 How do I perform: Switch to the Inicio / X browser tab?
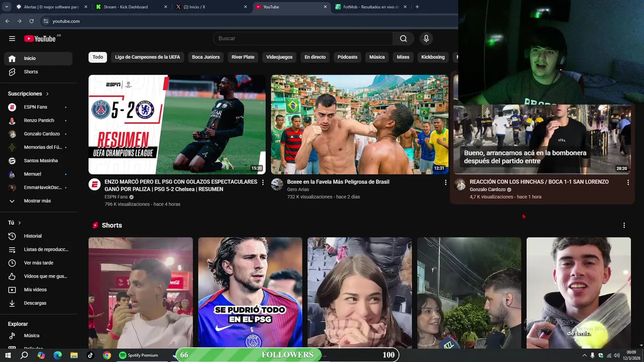pyautogui.click(x=210, y=7)
